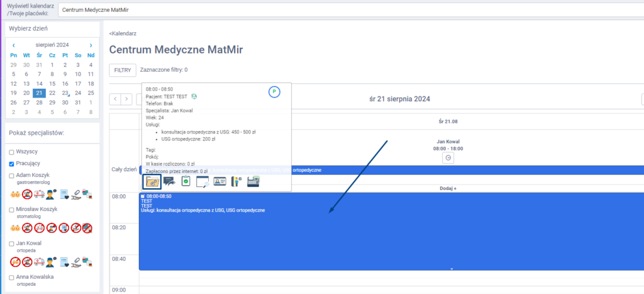
Task: Open the Centrum Medyczne MatMir facility dropdown
Action: point(349,9)
